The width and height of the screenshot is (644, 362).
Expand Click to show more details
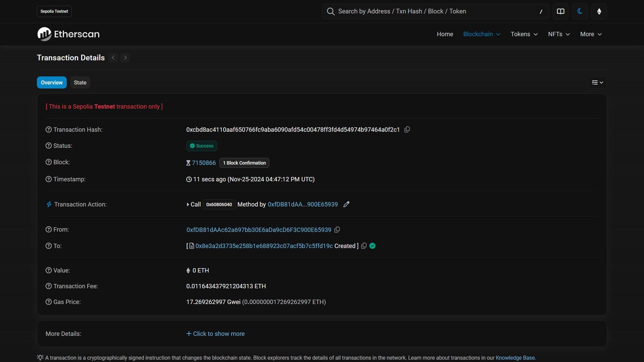point(215,334)
